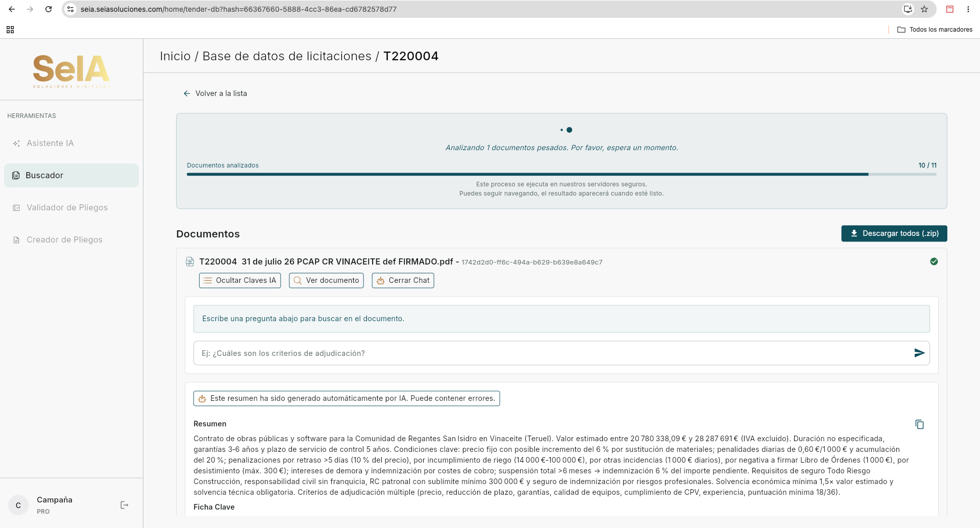Hide AI keys with Ocultar Claves IA
Screen dimensions: 980x528
coord(240,280)
